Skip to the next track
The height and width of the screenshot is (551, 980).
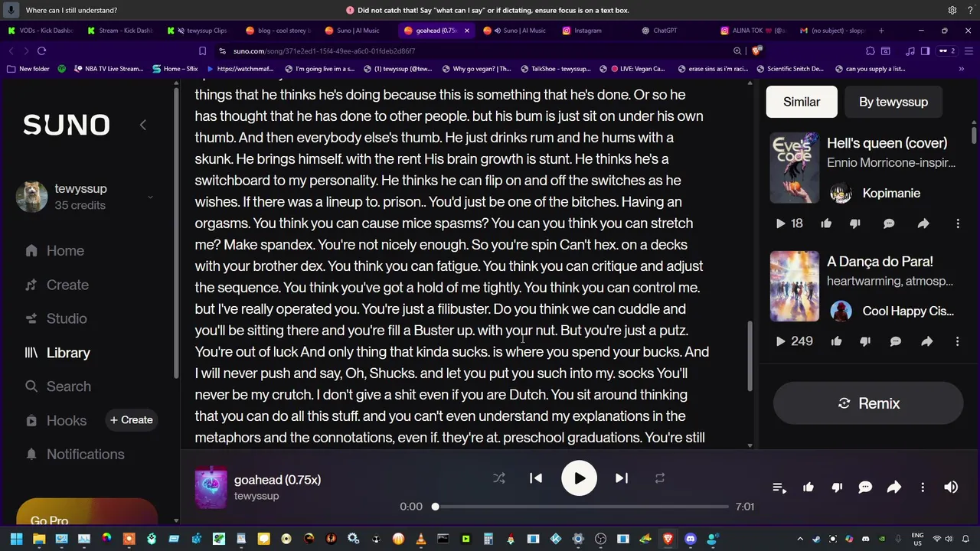(622, 478)
